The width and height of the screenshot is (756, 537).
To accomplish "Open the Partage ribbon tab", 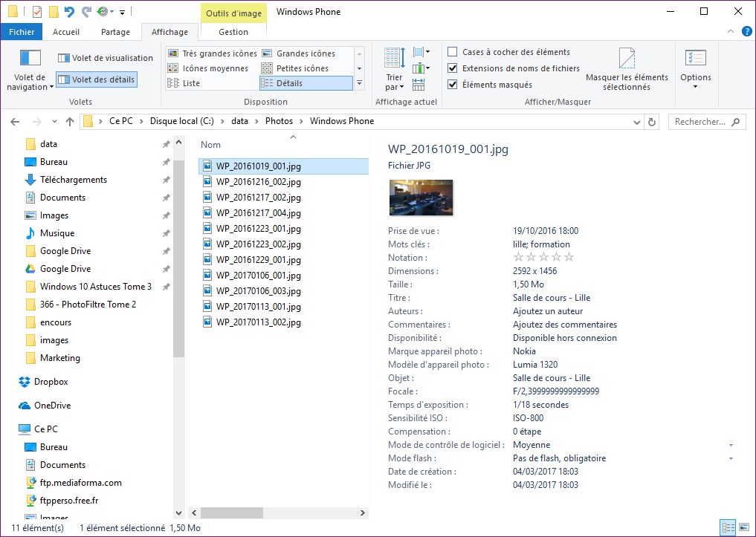I will 115,32.
